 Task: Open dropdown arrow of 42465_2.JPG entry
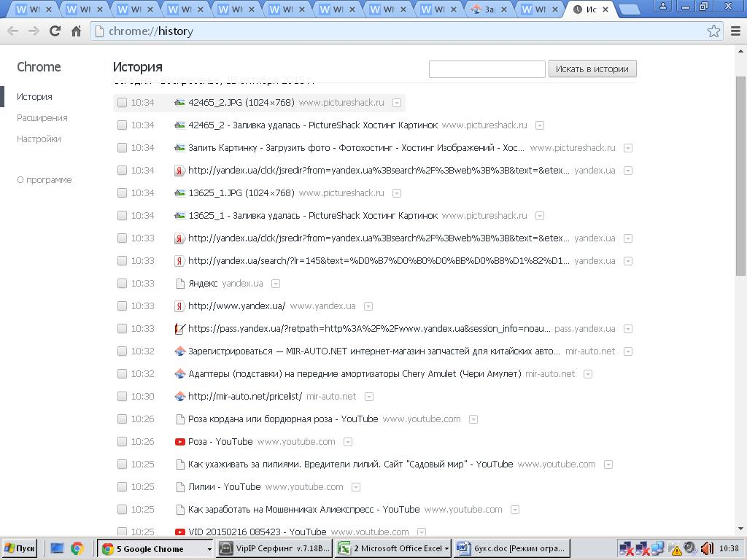point(396,103)
